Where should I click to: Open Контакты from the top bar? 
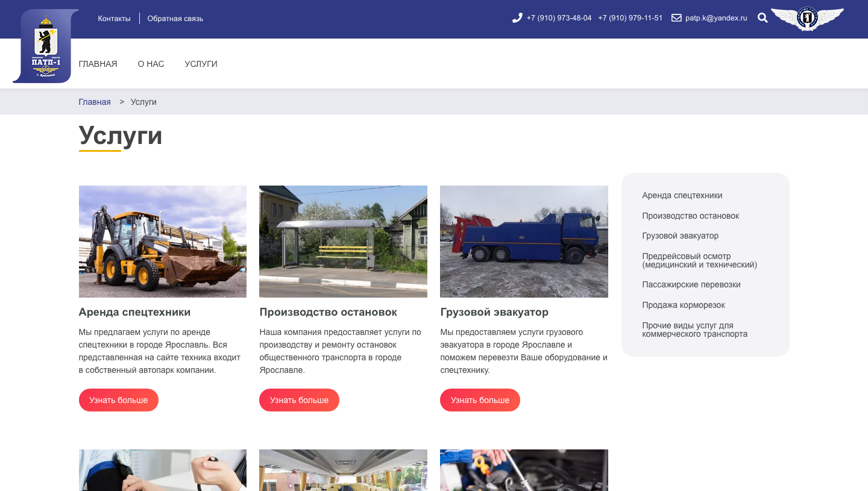pyautogui.click(x=114, y=18)
